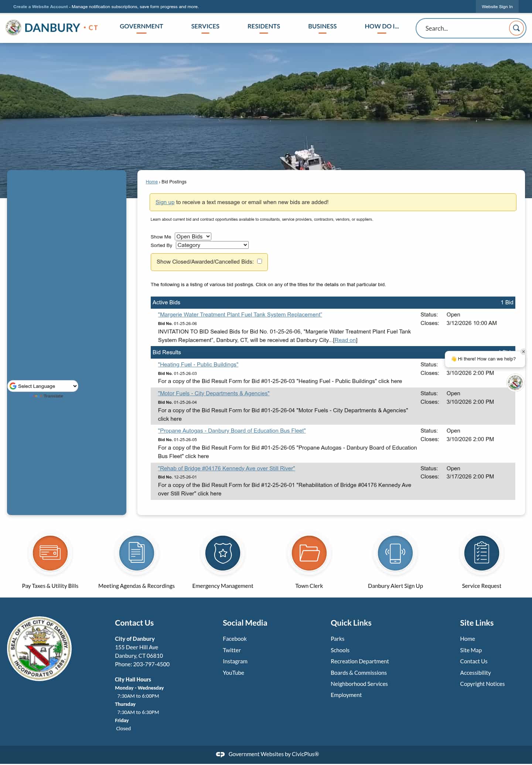
Task: Open Propane Autogas Bus Fleet bid
Action: (x=232, y=431)
